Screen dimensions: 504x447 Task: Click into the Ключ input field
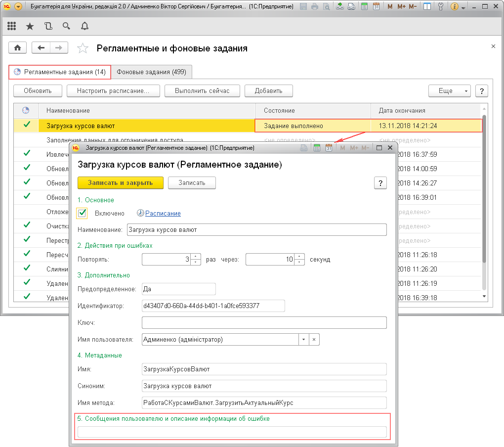tap(264, 323)
